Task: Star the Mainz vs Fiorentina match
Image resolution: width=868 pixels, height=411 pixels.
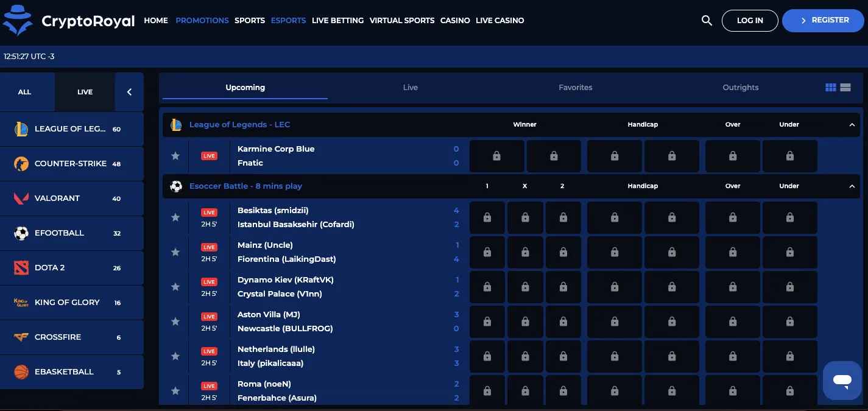Action: (175, 252)
